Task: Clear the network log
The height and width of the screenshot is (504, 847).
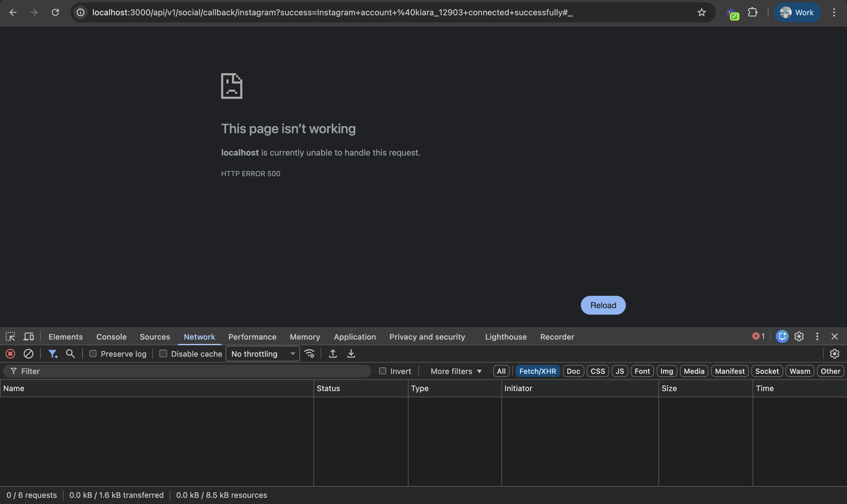Action: click(x=28, y=353)
